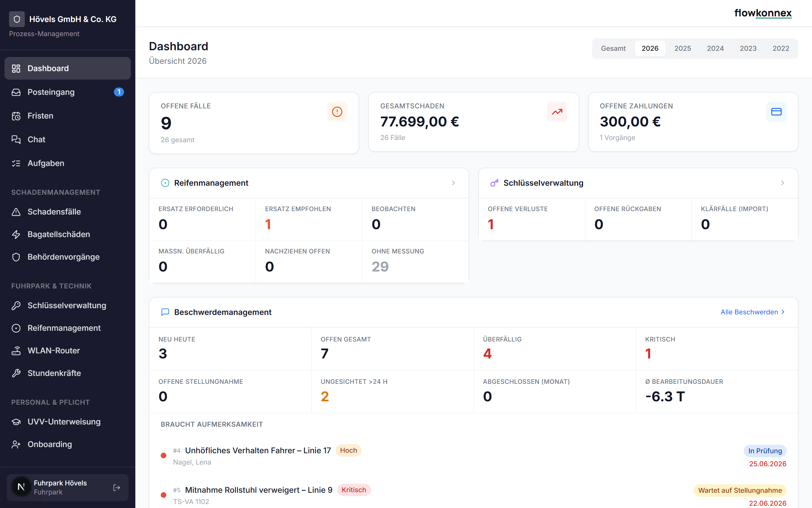Click the Gesamtschaden amount 77.699,00 €
Viewport: 812px width, 508px height.
click(420, 122)
